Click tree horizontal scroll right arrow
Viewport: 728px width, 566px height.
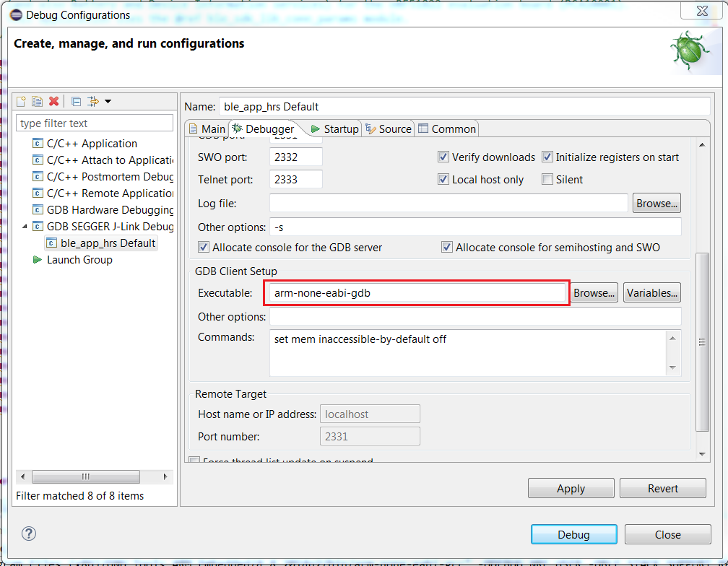coord(165,476)
